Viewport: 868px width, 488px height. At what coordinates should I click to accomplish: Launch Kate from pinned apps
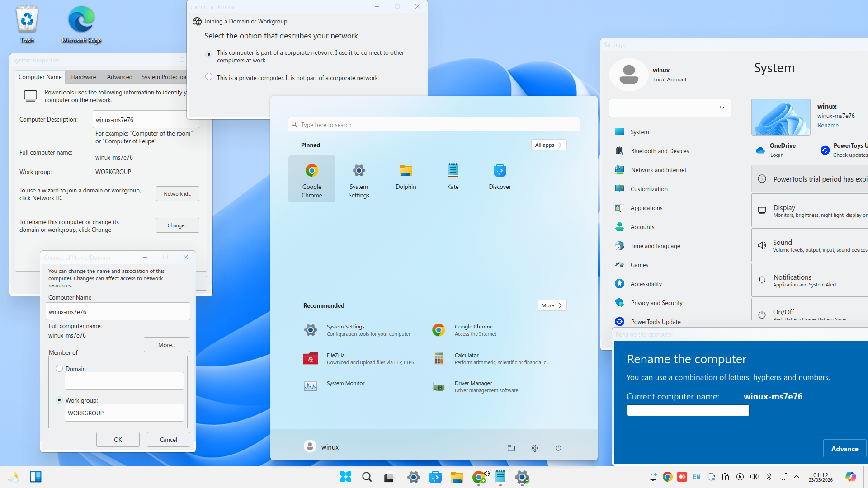pyautogui.click(x=453, y=177)
